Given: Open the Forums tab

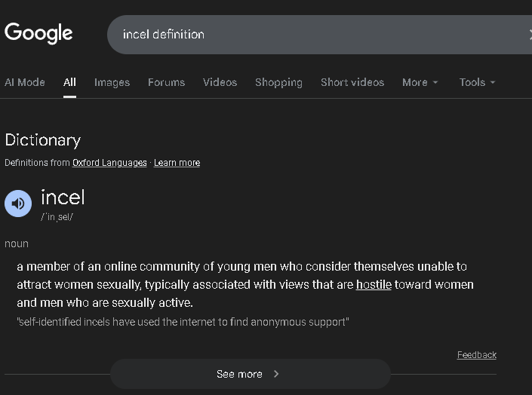Looking at the screenshot, I should pyautogui.click(x=166, y=82).
